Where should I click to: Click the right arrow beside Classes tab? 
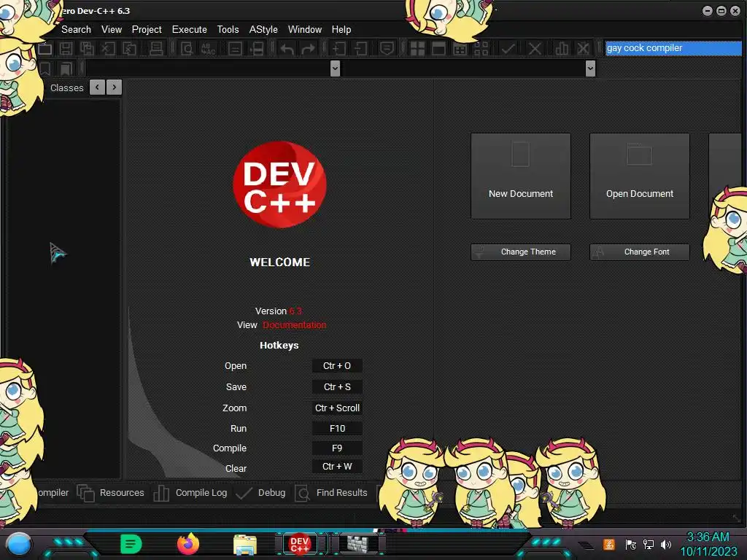pyautogui.click(x=115, y=87)
